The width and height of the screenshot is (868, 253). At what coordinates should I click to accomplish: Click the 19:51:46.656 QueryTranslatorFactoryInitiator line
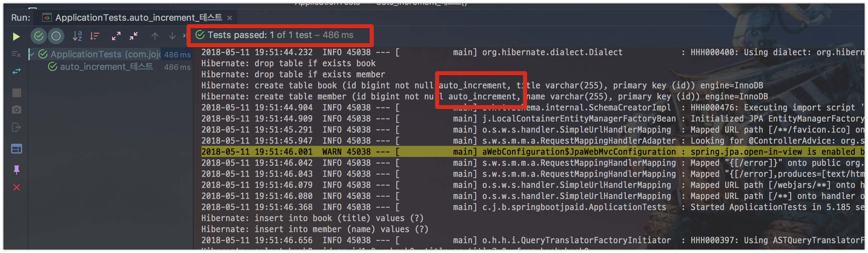pos(533,240)
